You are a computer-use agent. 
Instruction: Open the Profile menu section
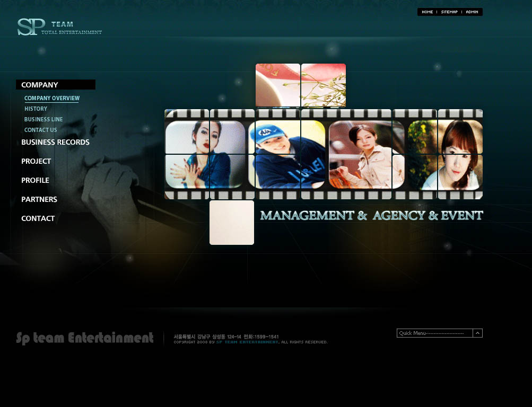click(35, 180)
